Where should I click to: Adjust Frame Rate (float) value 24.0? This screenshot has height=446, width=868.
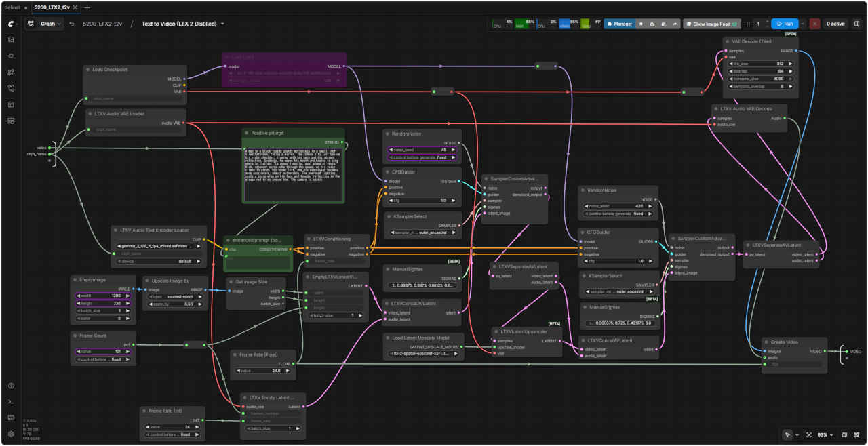pos(263,371)
